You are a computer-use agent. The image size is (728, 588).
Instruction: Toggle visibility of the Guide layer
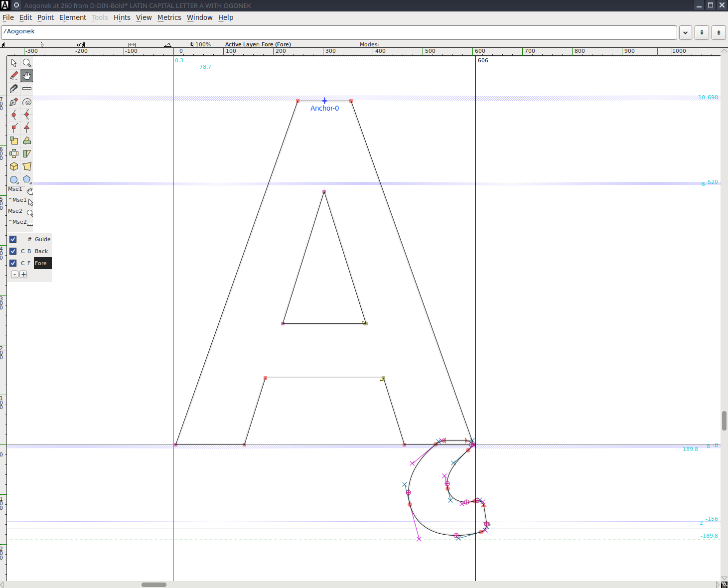point(12,239)
